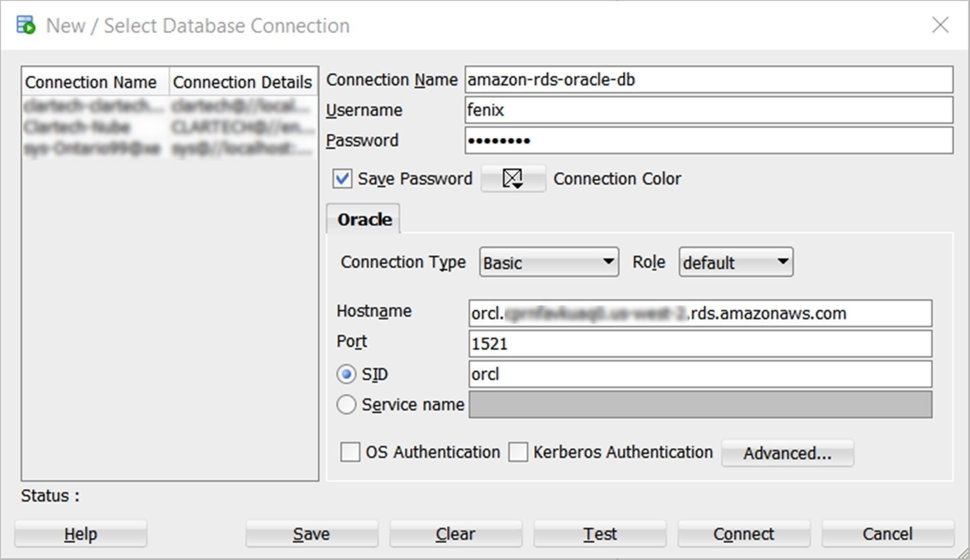The image size is (970, 560).
Task: Click the Help button
Action: 81,534
